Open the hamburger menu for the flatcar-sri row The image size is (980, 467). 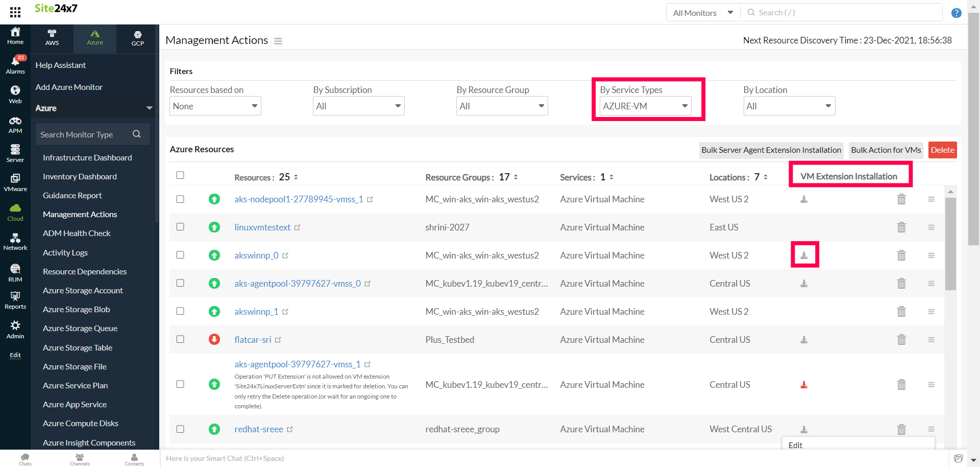[x=931, y=340]
